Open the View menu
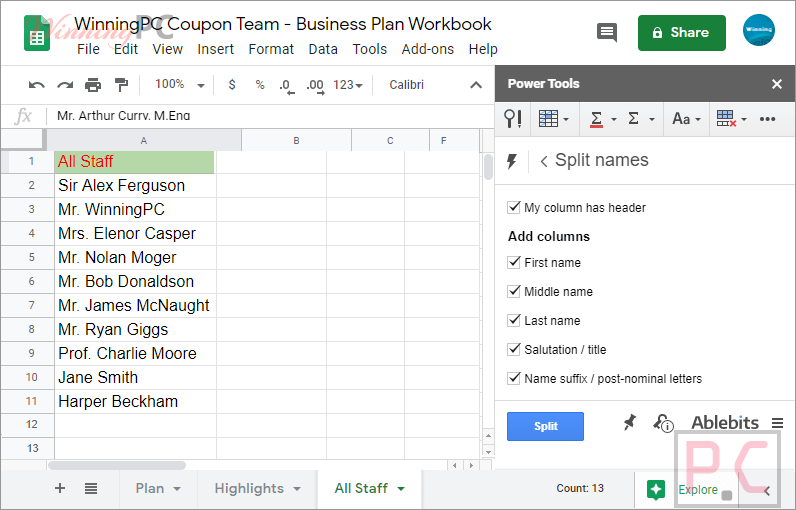The width and height of the screenshot is (796, 510). [168, 49]
